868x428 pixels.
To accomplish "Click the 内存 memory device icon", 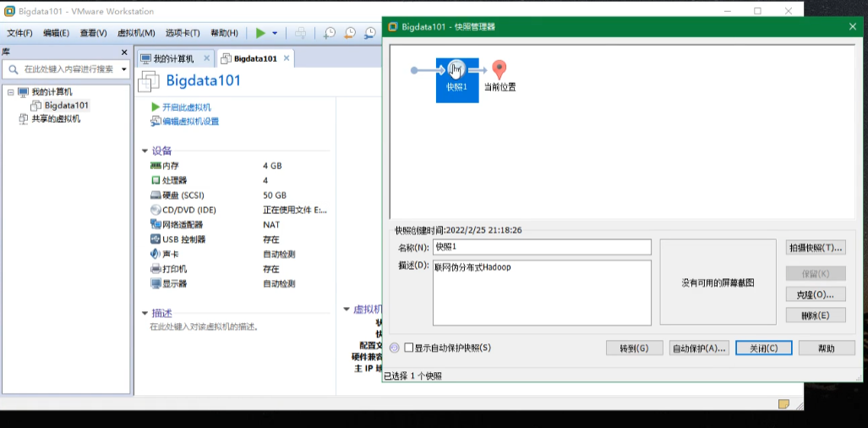I will pos(156,166).
